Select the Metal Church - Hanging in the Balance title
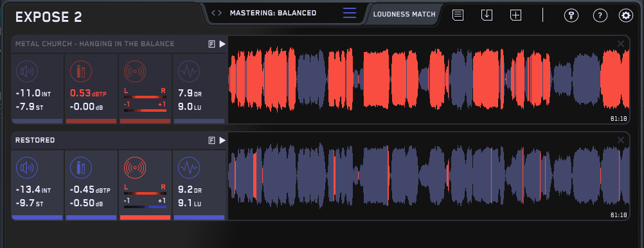This screenshot has width=644, height=248. [95, 44]
